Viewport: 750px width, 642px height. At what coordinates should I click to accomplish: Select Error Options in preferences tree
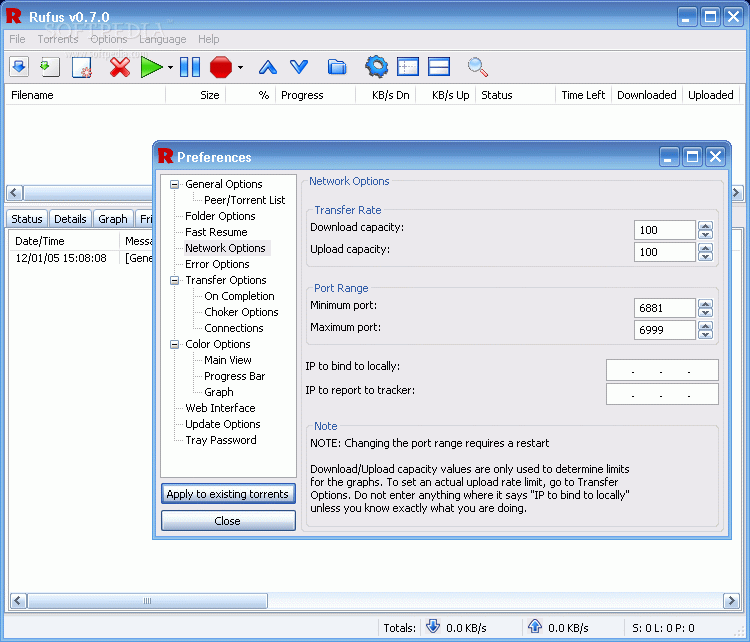[217, 264]
